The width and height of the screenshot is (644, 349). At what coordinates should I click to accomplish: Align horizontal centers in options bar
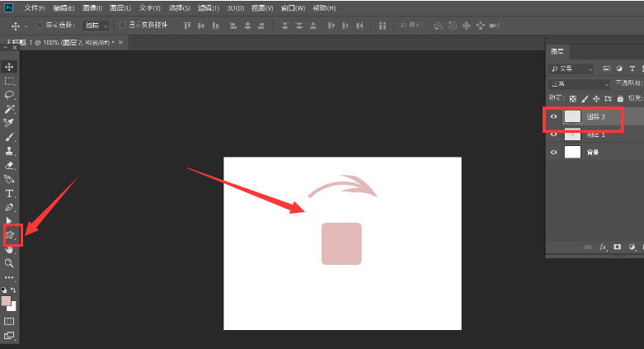pos(247,26)
